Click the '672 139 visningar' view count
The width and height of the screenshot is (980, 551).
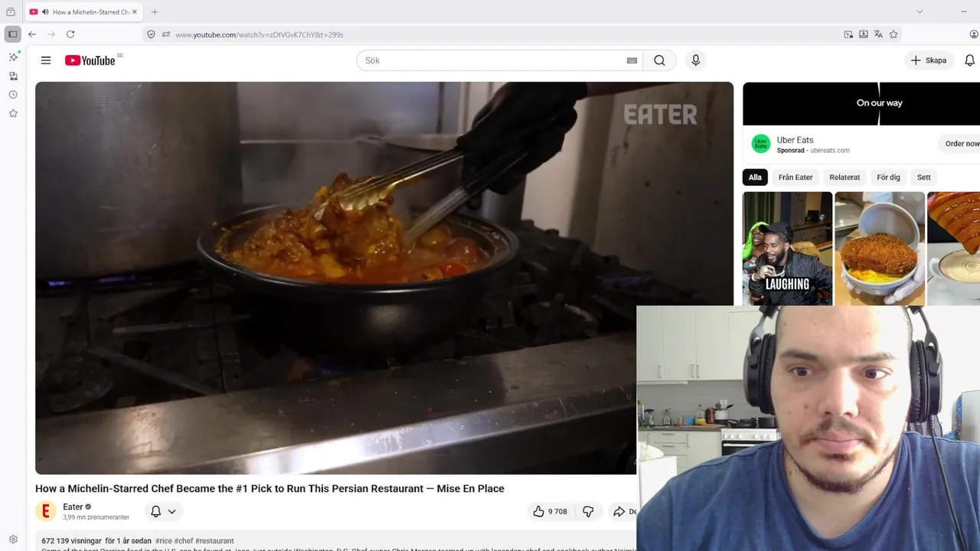pyautogui.click(x=71, y=541)
